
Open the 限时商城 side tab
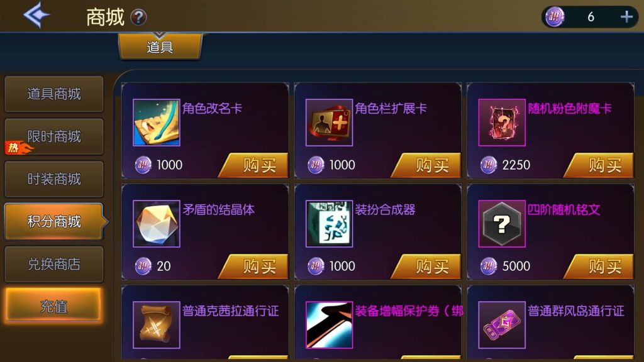(x=54, y=136)
